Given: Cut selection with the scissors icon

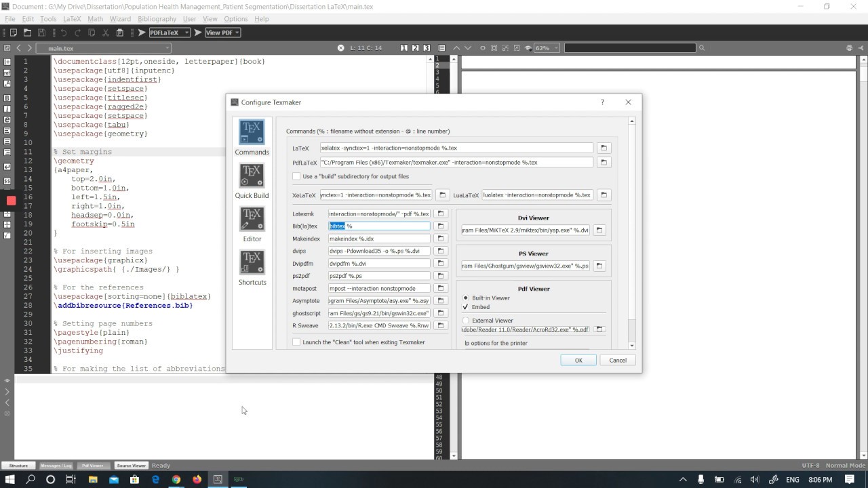Looking at the screenshot, I should pos(106,33).
